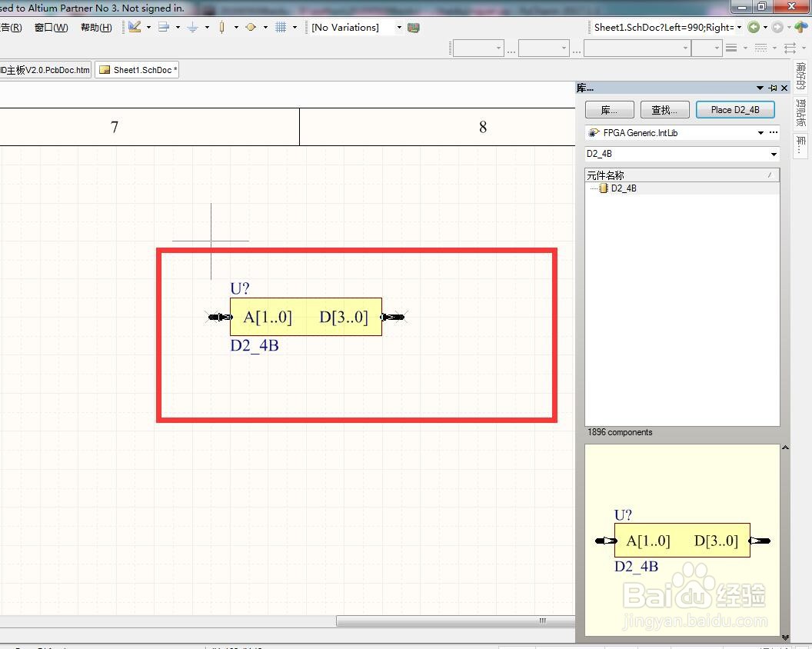Screen dimensions: 812x649
Task: Click the second empty combo box
Action: coord(543,48)
